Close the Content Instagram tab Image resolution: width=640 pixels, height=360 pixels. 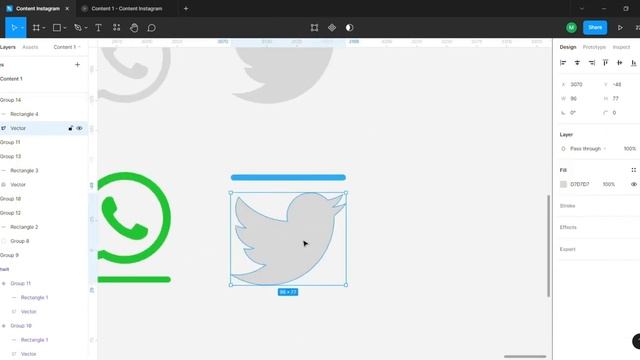[67, 8]
